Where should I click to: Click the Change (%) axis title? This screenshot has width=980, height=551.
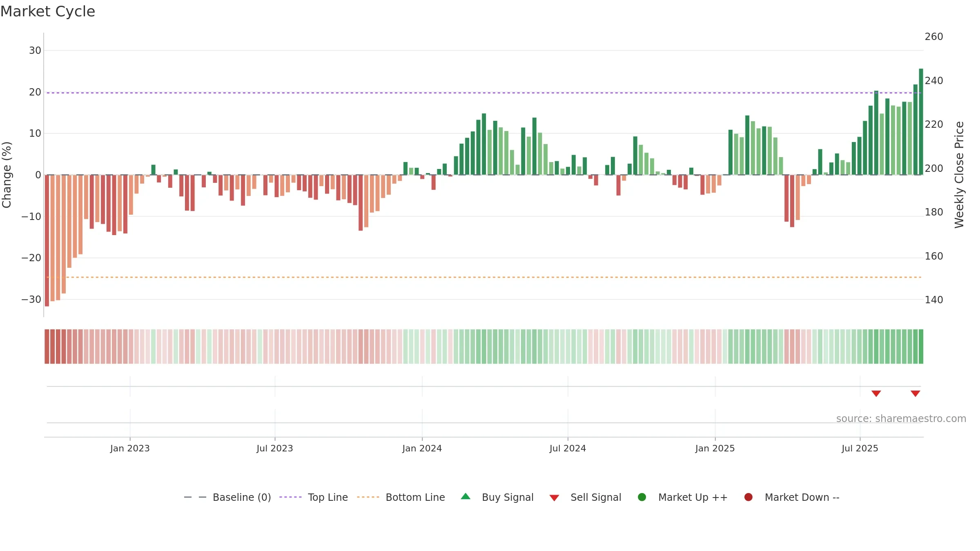click(7, 175)
